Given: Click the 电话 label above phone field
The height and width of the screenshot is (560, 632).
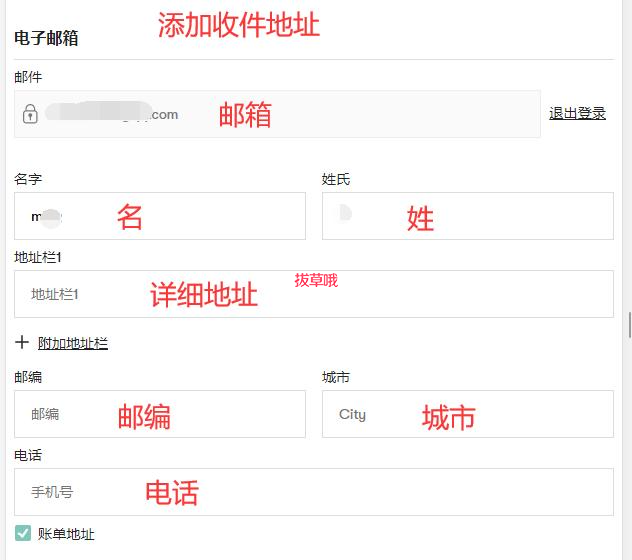Looking at the screenshot, I should [x=28, y=455].
